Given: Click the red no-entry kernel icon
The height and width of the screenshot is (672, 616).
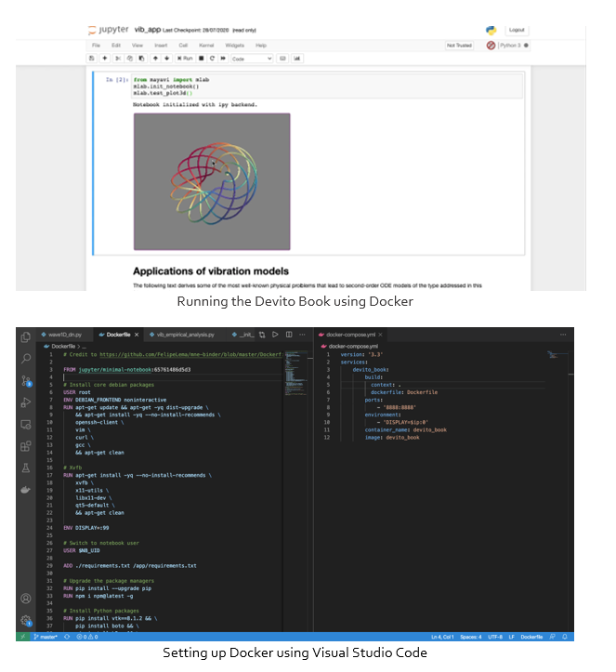Looking at the screenshot, I should pos(491,46).
